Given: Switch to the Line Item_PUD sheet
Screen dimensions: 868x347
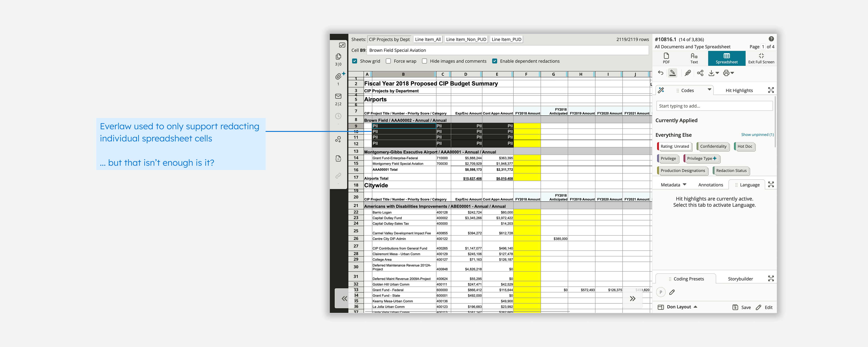Looking at the screenshot, I should 506,39.
